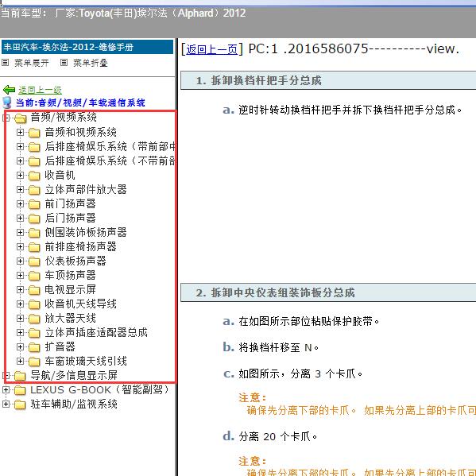Expand the 驻车辅助/监视系统 node
The width and height of the screenshot is (476, 476).
6,404
